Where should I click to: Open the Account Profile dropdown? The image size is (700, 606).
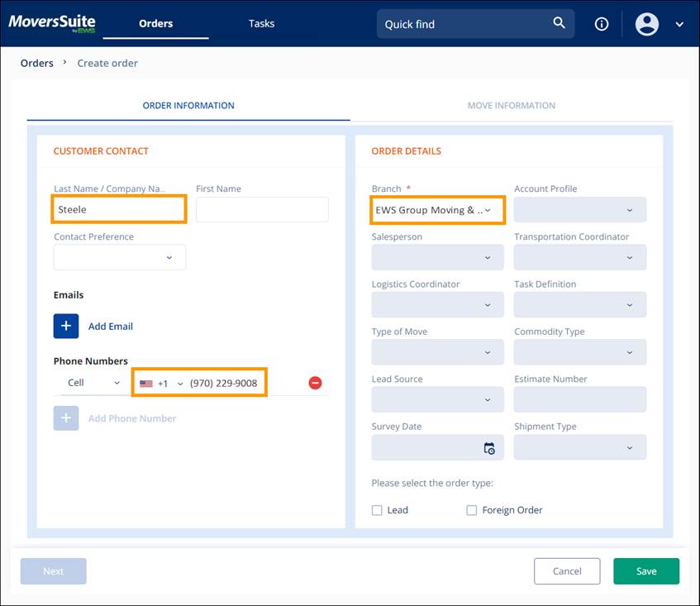579,209
